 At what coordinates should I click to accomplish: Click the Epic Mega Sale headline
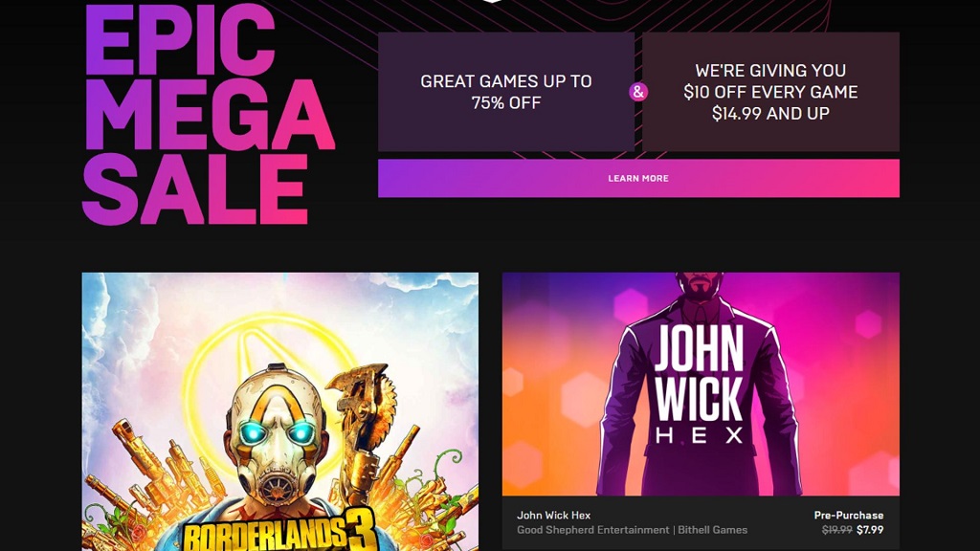pos(208,115)
